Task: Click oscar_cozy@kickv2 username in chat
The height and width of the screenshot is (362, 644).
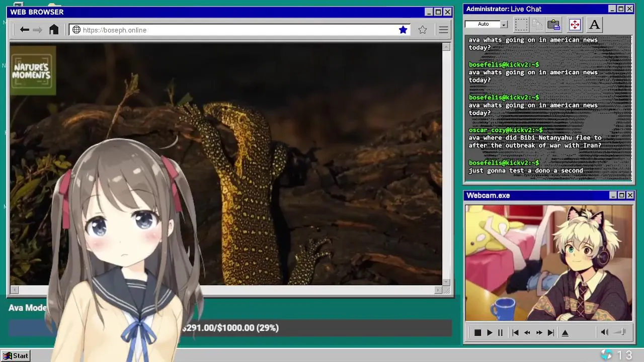Action: tap(506, 130)
